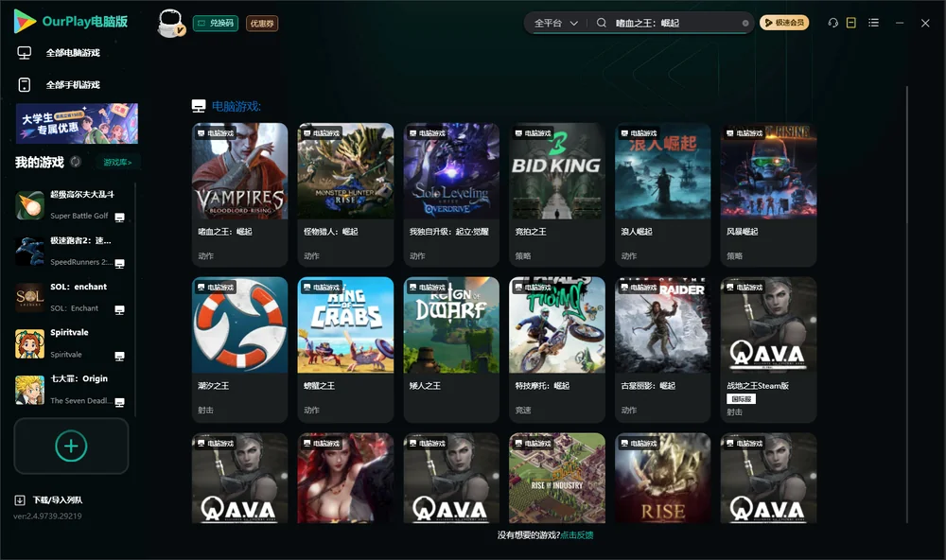Image resolution: width=946 pixels, height=560 pixels.
Task: Open the King of Crabs cover
Action: tap(345, 325)
